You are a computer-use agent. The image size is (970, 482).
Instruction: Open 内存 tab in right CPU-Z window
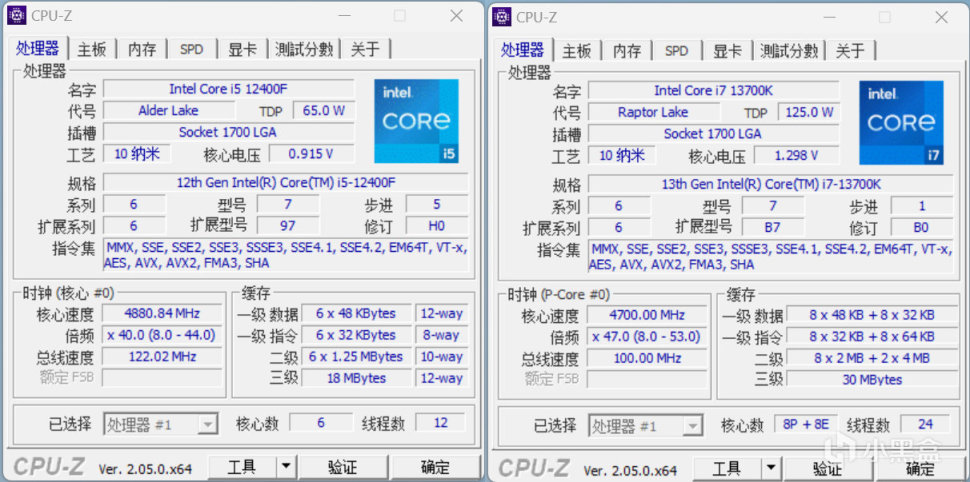[x=627, y=51]
